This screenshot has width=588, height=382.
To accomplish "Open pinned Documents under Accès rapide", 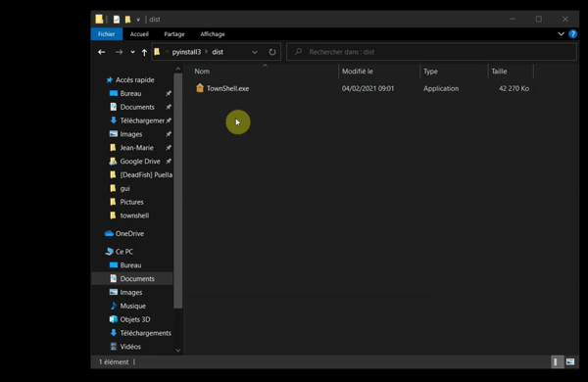I will point(137,107).
